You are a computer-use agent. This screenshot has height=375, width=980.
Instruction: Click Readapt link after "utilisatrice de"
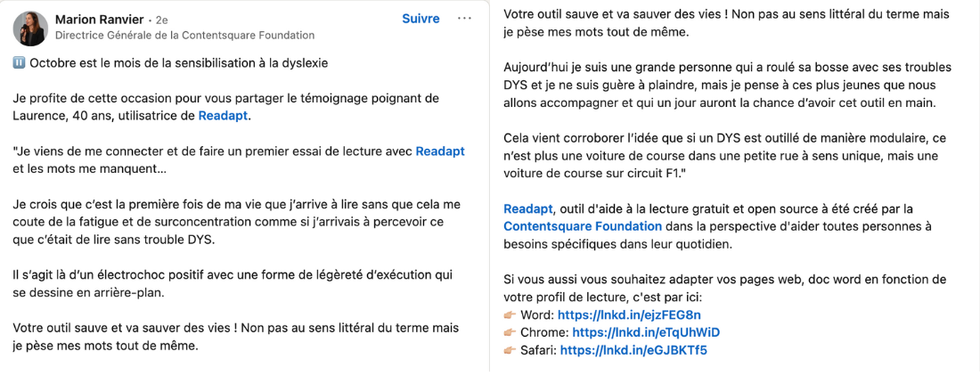coord(225,116)
